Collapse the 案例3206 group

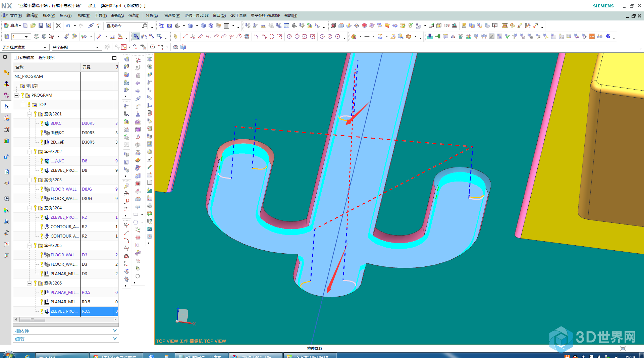[x=29, y=283]
